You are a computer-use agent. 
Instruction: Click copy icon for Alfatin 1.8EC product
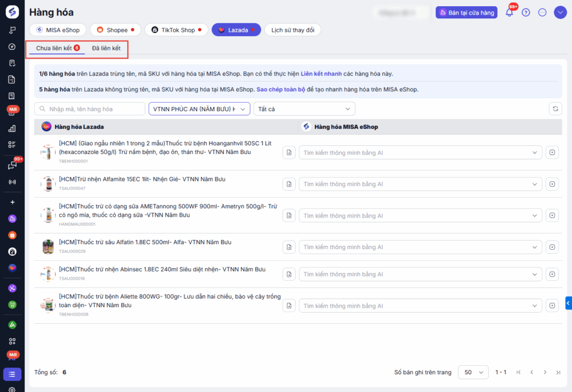289,247
